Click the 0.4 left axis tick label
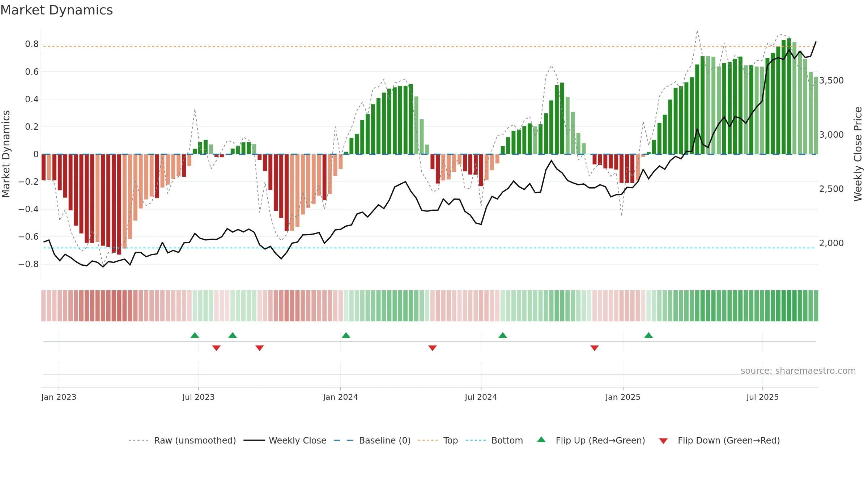Viewport: 868px width, 488px height. 32,99
